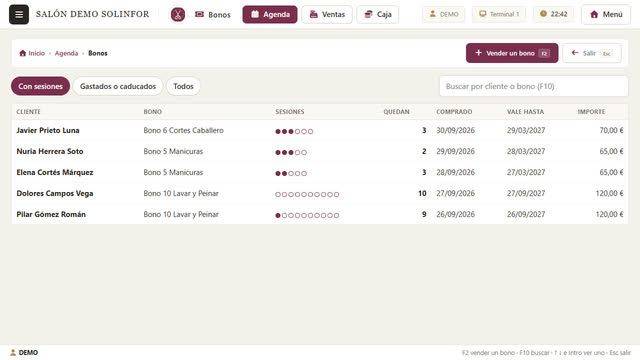Screen dimensions: 640x360
Task: Open Dolores Campos Vega's row
Action: coord(320,193)
